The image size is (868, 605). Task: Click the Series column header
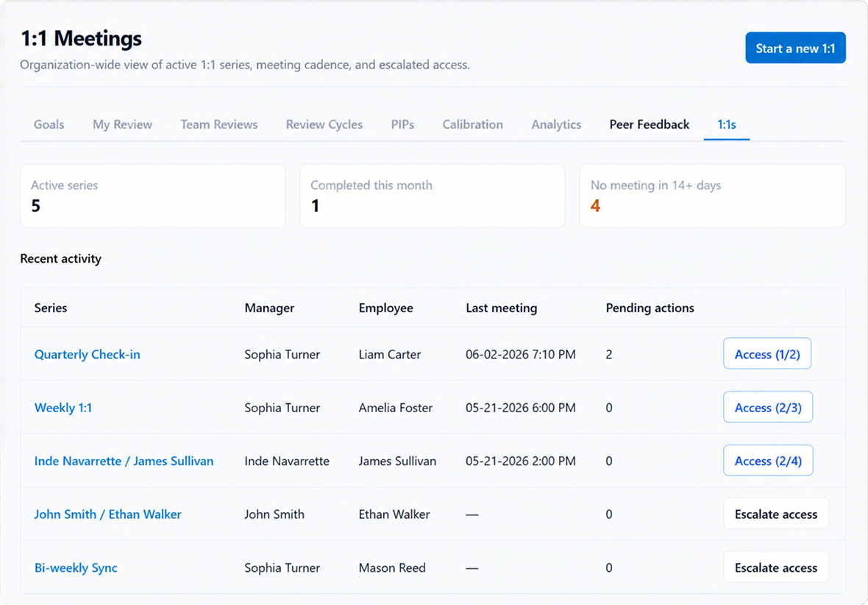pyautogui.click(x=50, y=308)
